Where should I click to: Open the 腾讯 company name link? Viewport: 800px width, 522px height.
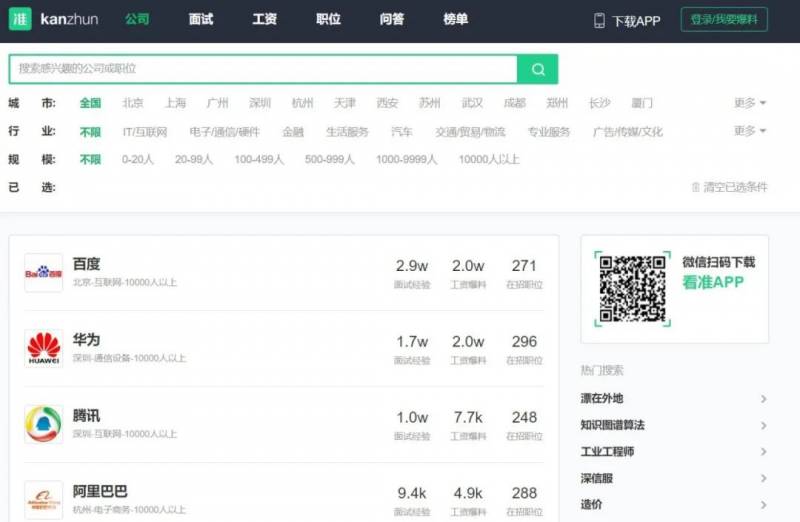(x=86, y=416)
